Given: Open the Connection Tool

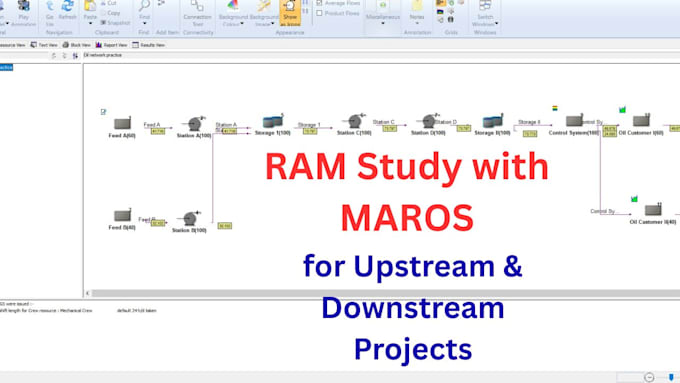Looking at the screenshot, I should click(x=197, y=13).
